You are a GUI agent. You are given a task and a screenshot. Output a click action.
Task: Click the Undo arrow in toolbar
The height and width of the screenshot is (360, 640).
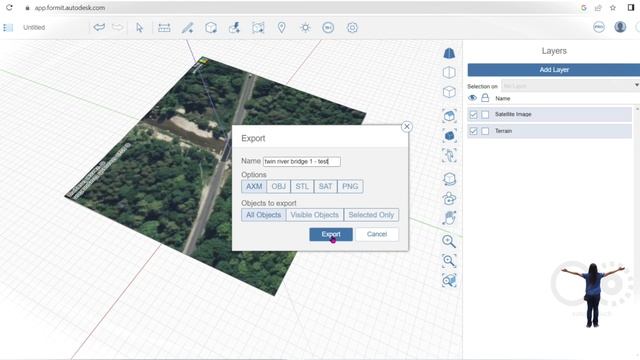99,27
